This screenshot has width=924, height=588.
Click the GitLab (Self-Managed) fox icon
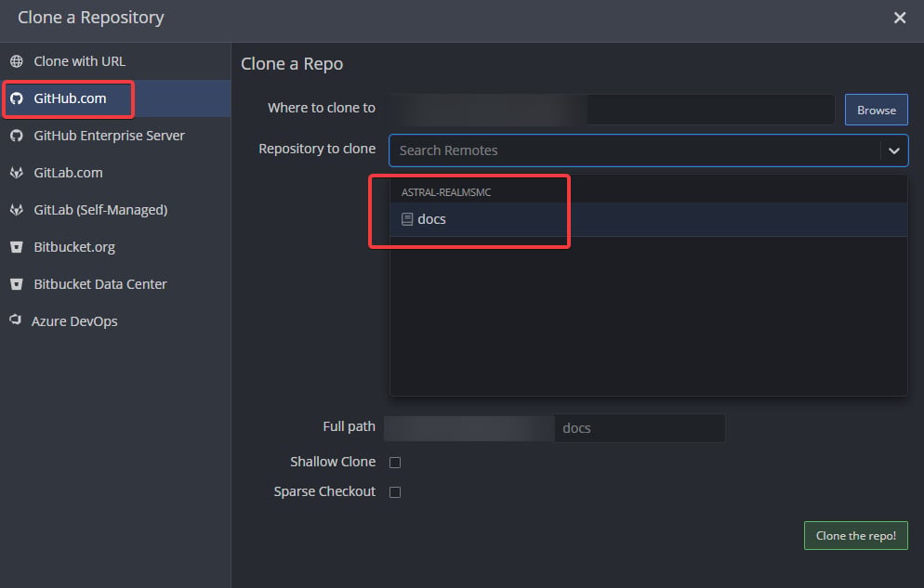point(17,210)
